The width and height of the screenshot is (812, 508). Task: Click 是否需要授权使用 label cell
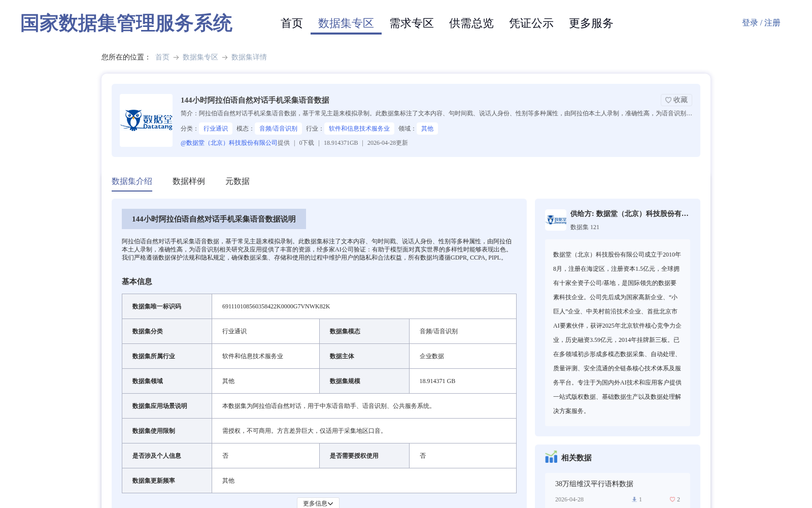click(354, 456)
